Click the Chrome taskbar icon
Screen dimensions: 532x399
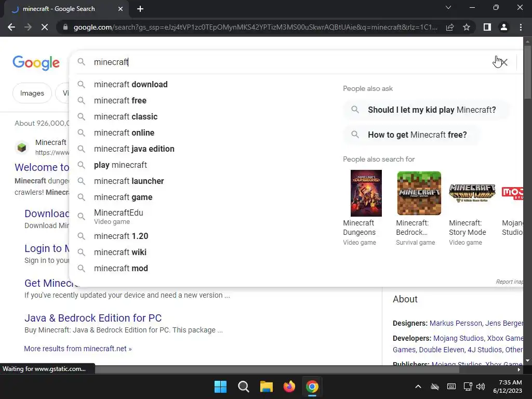pyautogui.click(x=312, y=387)
